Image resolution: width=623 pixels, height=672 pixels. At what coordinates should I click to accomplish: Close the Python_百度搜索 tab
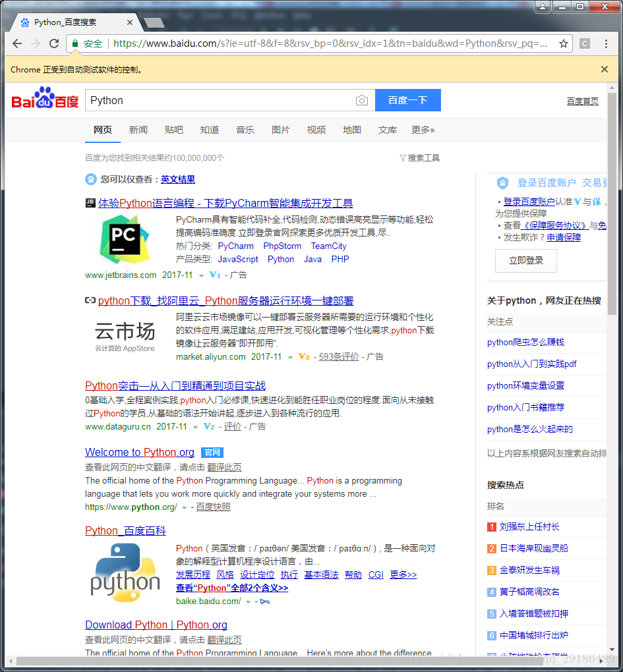[x=129, y=22]
